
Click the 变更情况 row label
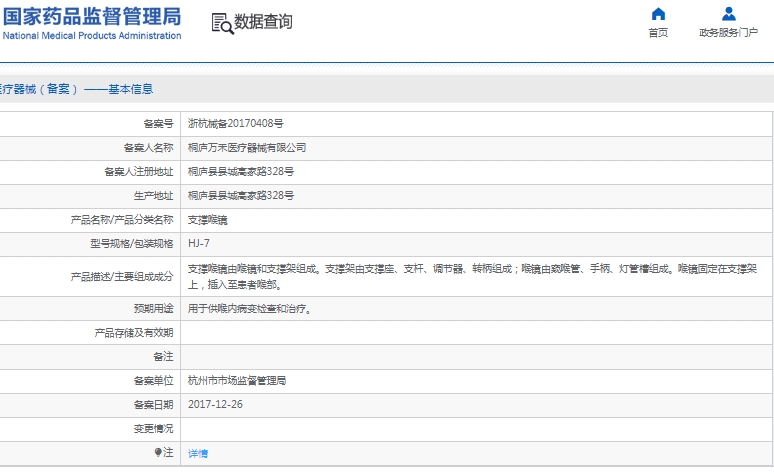[x=154, y=429]
